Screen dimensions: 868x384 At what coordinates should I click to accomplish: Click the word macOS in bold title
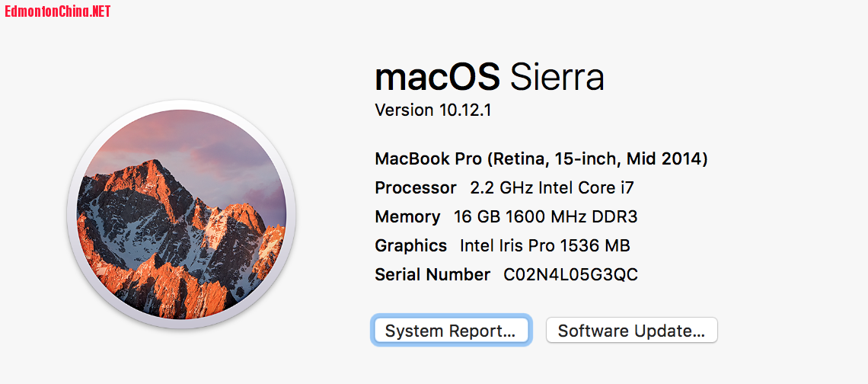tap(438, 76)
